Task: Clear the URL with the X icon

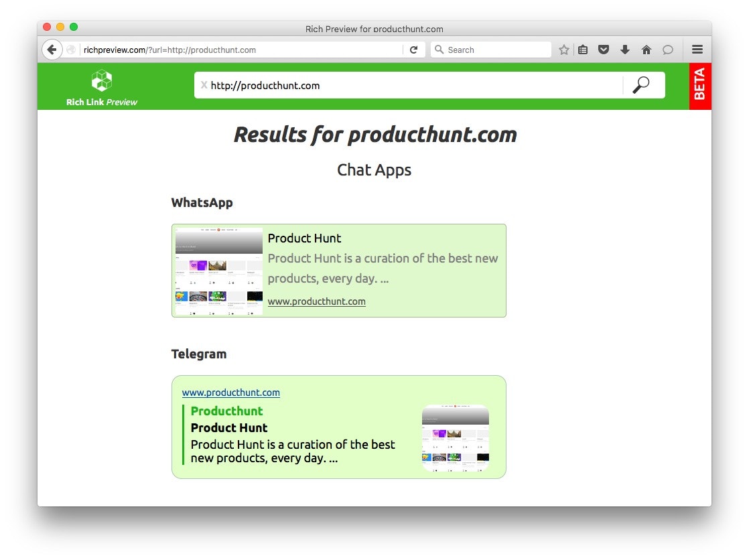Action: [204, 85]
